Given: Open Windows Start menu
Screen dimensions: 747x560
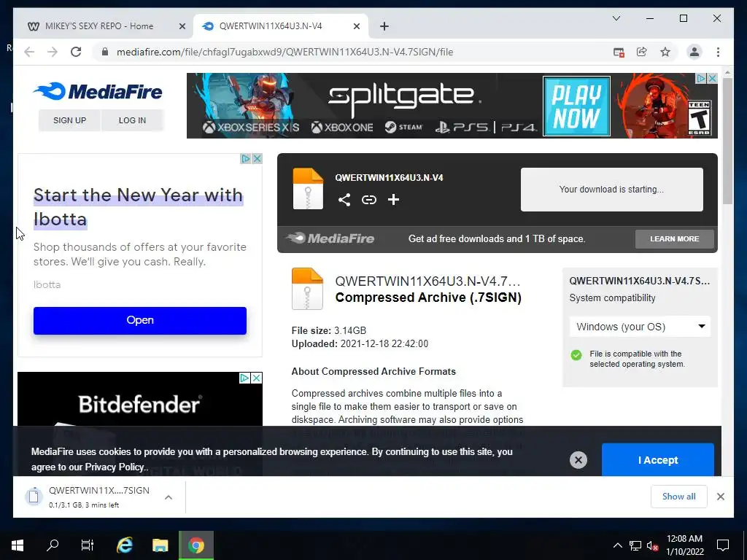Looking at the screenshot, I should [18, 545].
